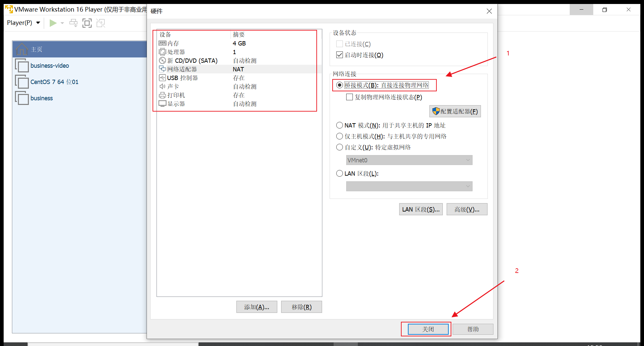Click the network adapter (网络适配器) icon
The height and width of the screenshot is (346, 644).
[162, 69]
